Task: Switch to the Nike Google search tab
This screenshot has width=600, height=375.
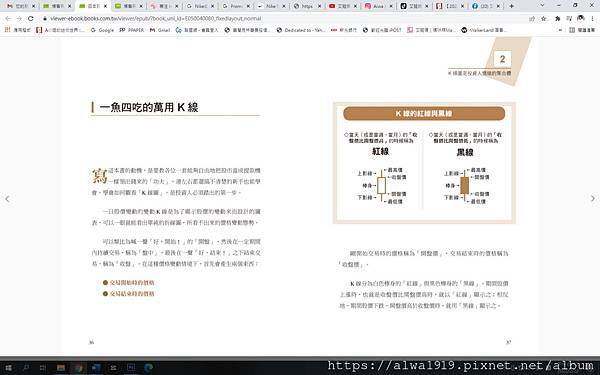Action: pos(199,6)
